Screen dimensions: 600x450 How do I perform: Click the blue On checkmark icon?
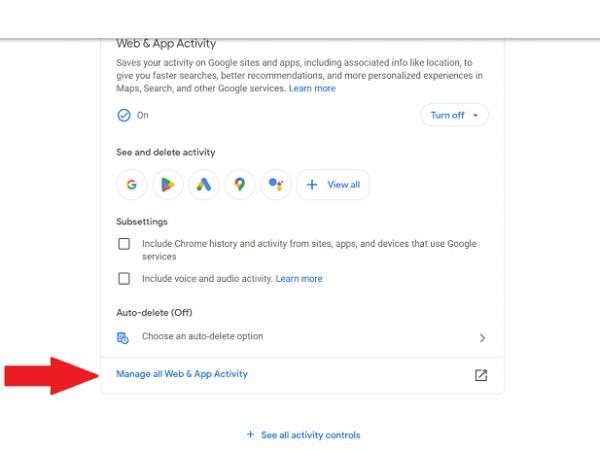coord(124,115)
